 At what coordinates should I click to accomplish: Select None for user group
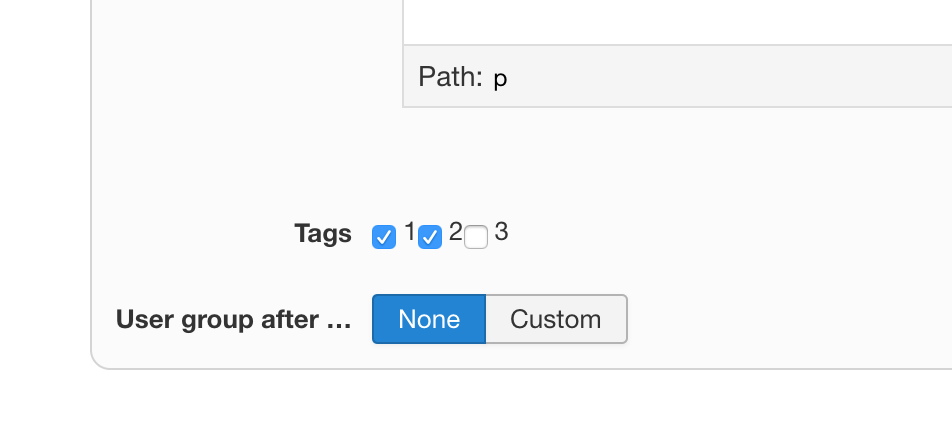point(429,319)
